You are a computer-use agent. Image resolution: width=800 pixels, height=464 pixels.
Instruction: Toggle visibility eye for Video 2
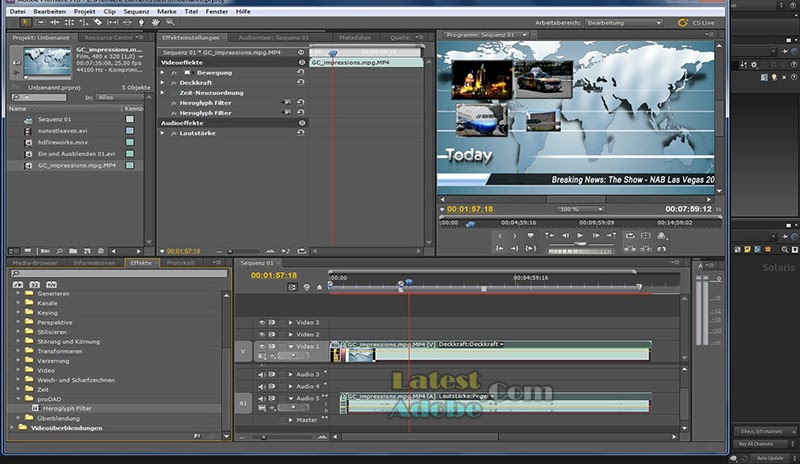tap(262, 334)
